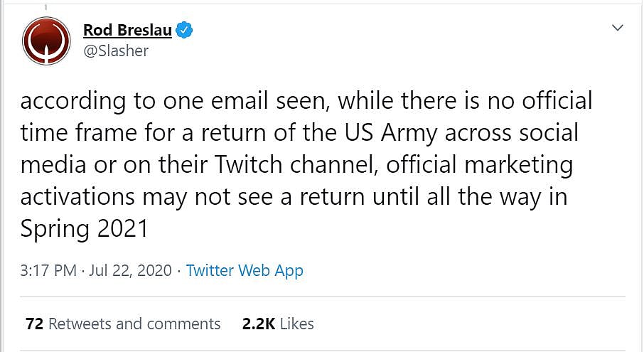The height and width of the screenshot is (352, 644).
Task: Click the words 'Spring 2021' in tweet
Action: 85,229
